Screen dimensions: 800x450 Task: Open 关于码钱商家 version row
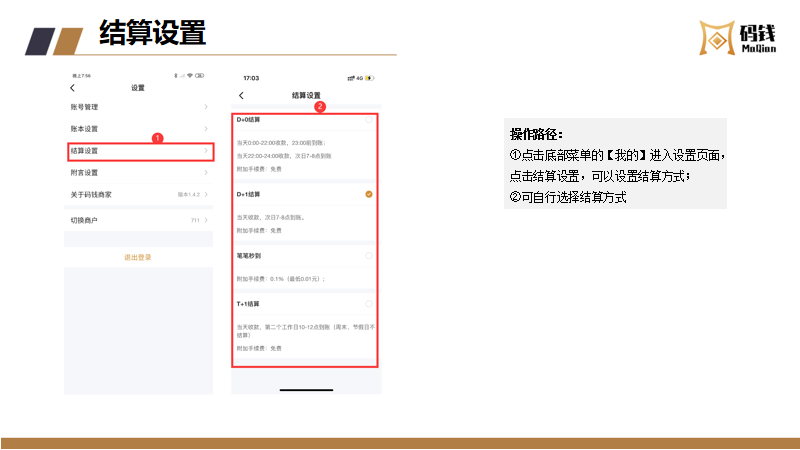click(138, 193)
